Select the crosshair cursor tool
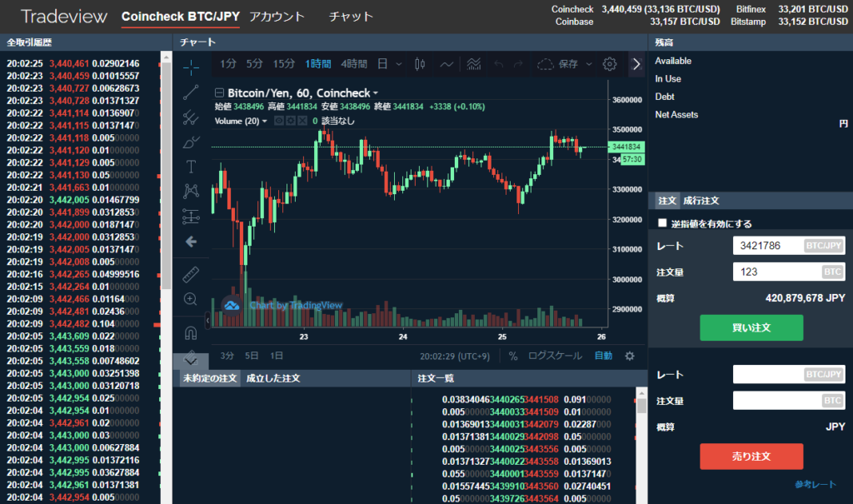 click(191, 67)
